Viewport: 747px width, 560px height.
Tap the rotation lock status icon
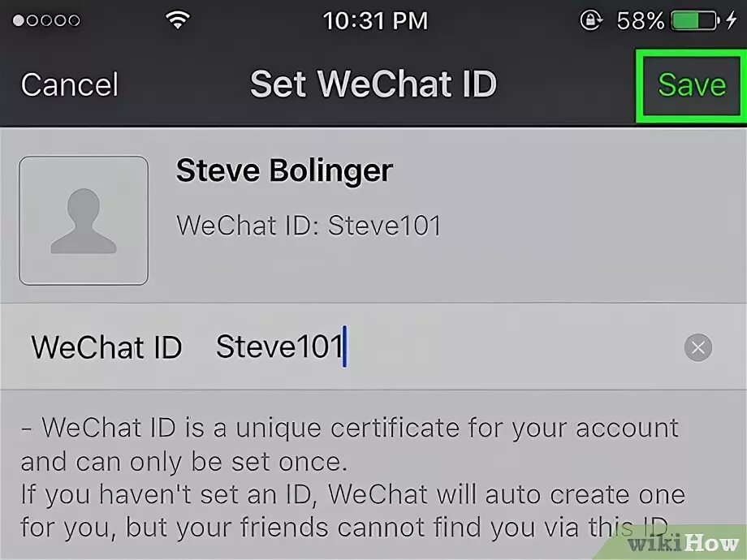tap(591, 20)
